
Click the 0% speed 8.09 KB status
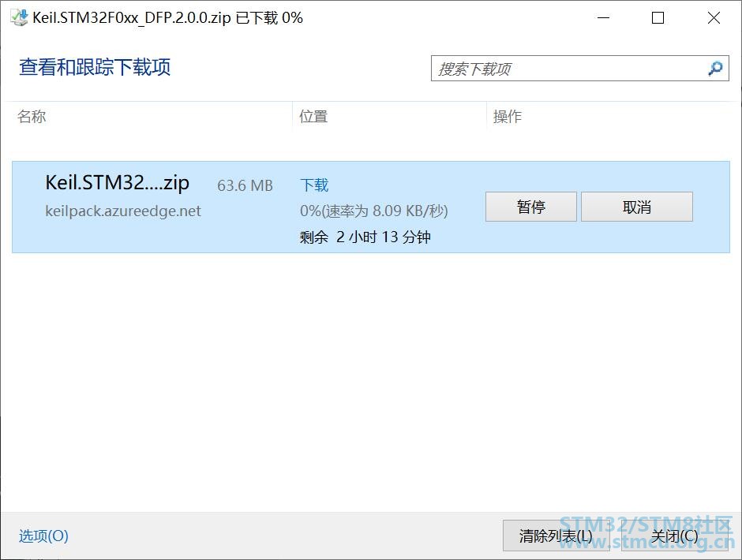[x=374, y=211]
